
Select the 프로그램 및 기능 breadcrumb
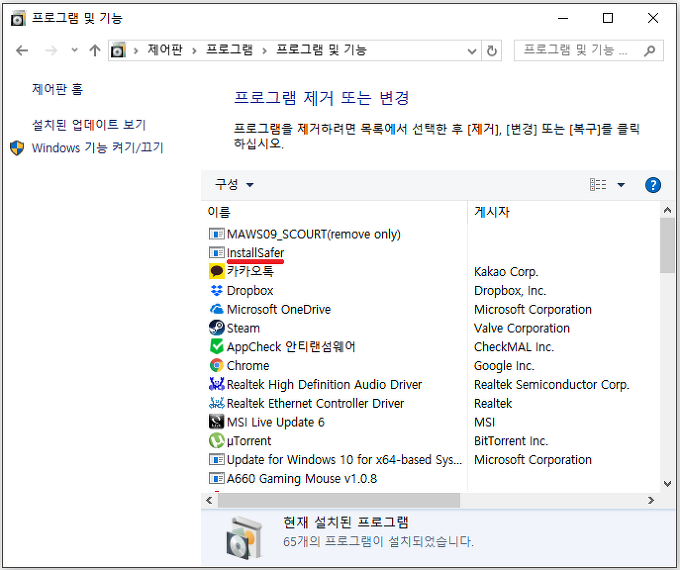321,50
